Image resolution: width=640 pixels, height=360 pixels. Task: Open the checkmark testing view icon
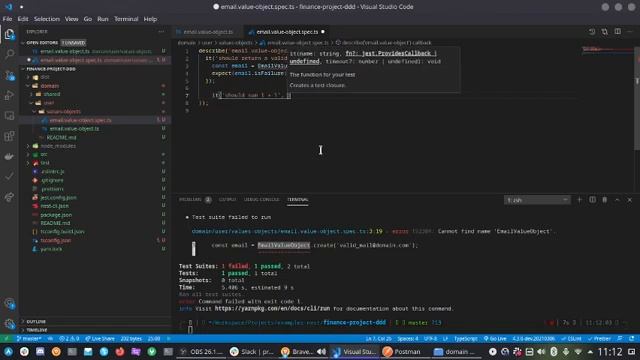pos(9,176)
